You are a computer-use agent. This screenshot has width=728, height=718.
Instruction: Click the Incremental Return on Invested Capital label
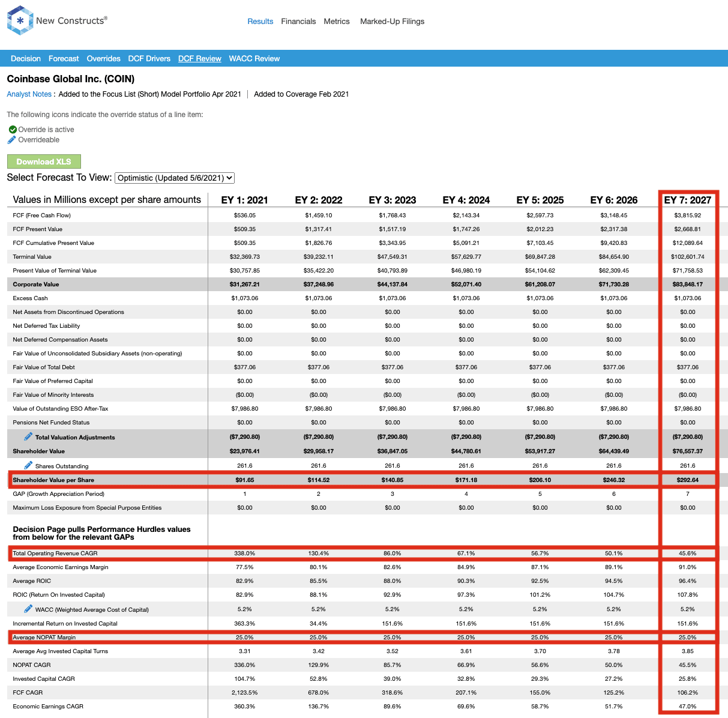point(65,624)
